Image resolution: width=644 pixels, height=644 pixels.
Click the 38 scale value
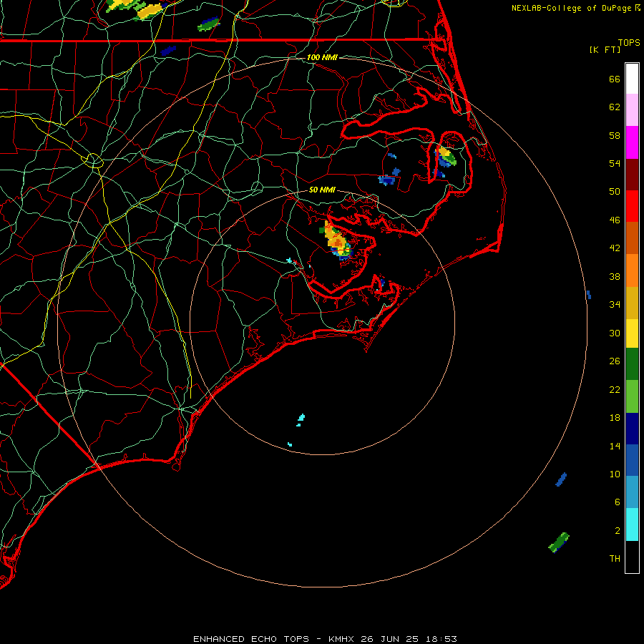pos(615,277)
